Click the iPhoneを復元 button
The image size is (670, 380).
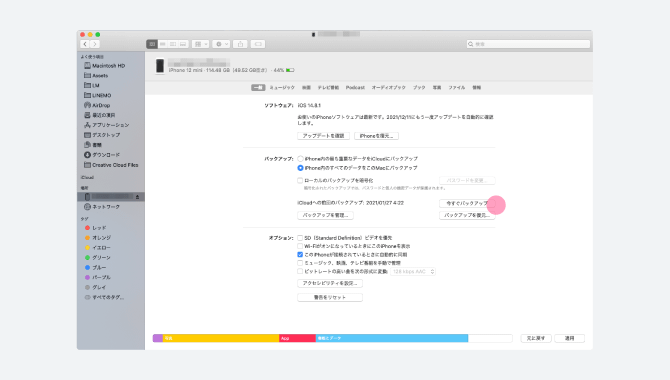[376, 136]
